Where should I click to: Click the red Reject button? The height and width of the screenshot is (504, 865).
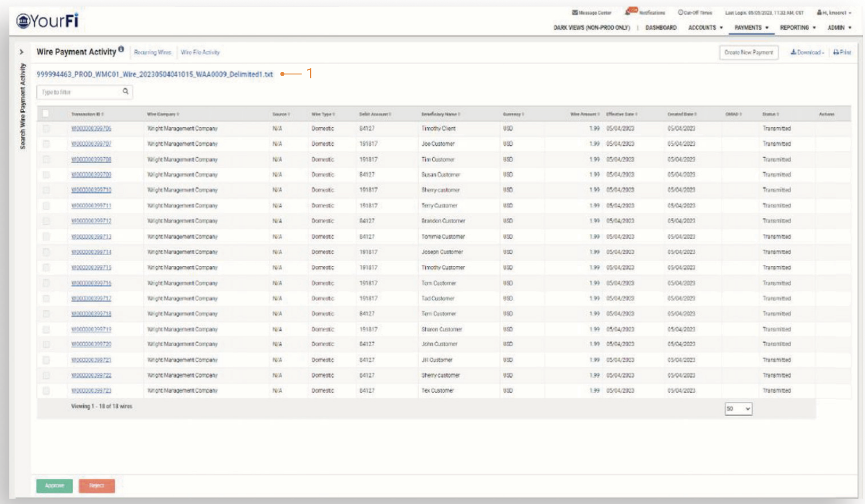(x=97, y=485)
